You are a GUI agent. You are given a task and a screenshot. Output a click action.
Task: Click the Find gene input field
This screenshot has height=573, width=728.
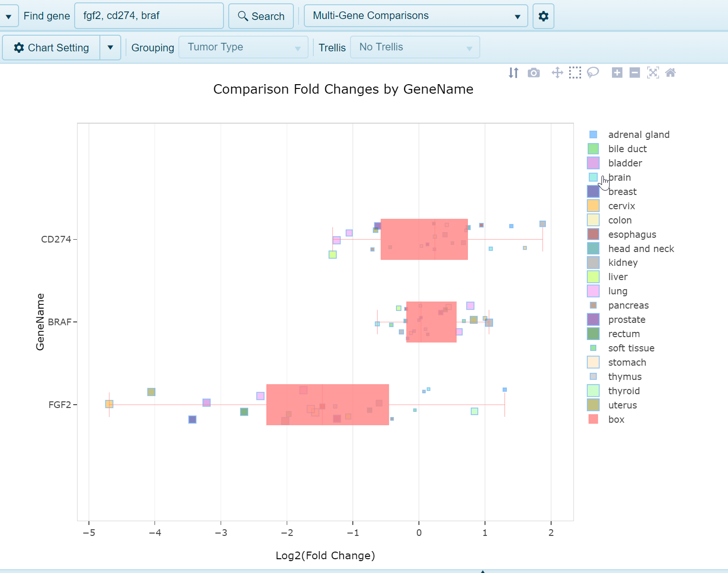pyautogui.click(x=149, y=16)
